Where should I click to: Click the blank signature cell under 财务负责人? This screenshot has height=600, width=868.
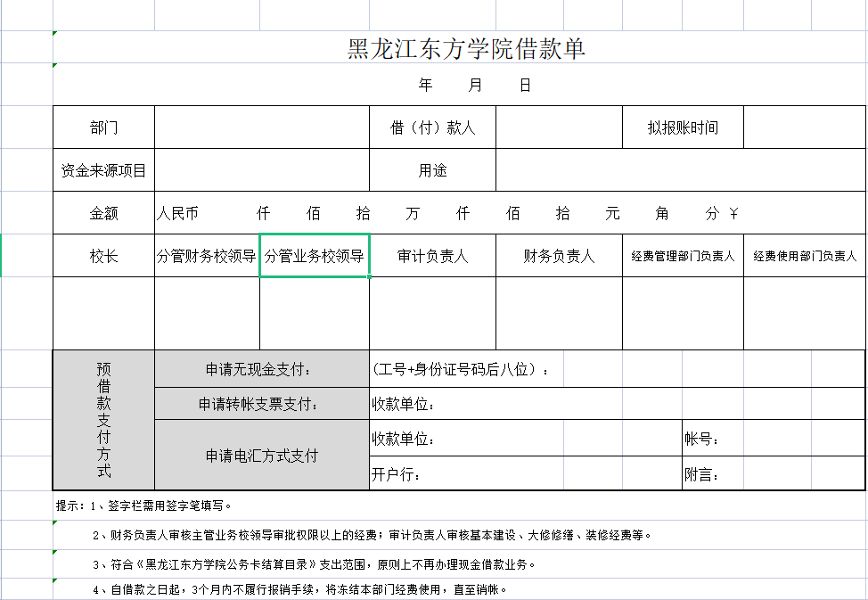click(x=559, y=314)
